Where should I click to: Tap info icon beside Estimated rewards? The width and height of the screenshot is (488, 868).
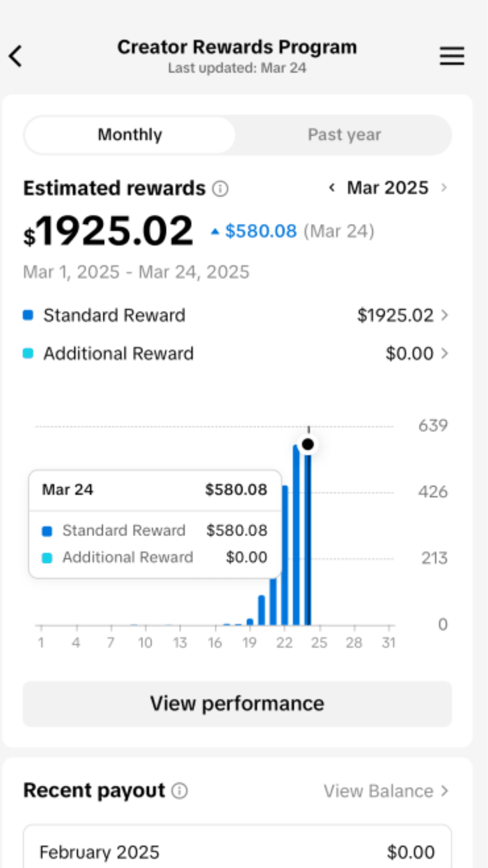coord(221,189)
